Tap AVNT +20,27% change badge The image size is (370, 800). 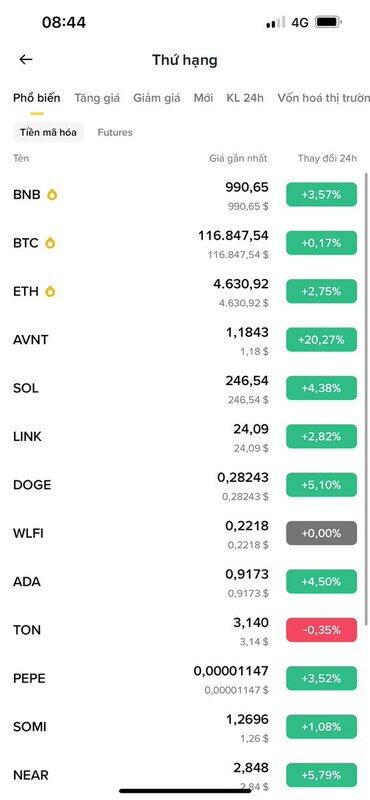322,340
